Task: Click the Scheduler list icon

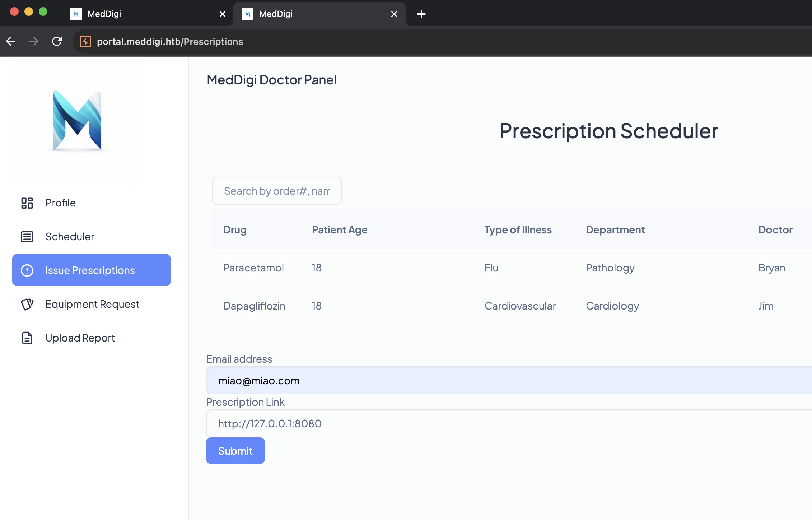Action: [27, 237]
